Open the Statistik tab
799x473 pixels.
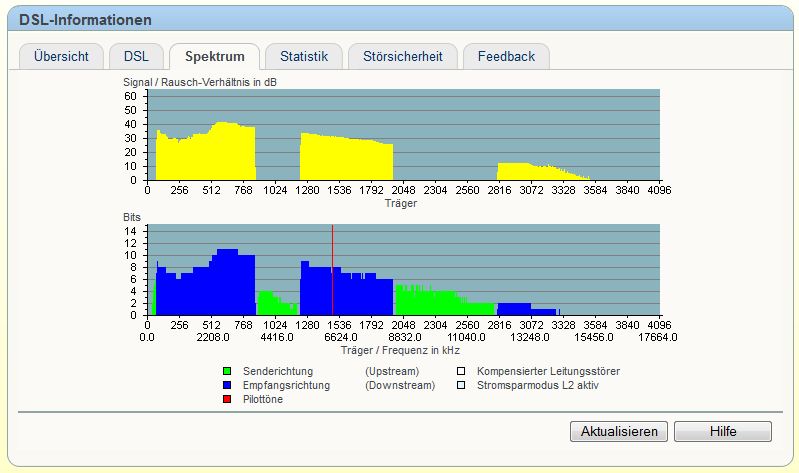click(x=304, y=56)
